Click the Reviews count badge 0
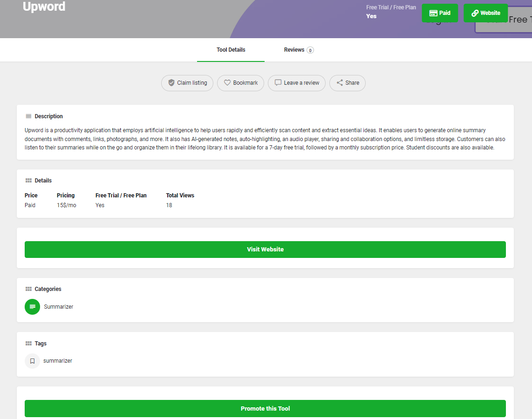Screen dimensions: 532x419 (x=310, y=50)
